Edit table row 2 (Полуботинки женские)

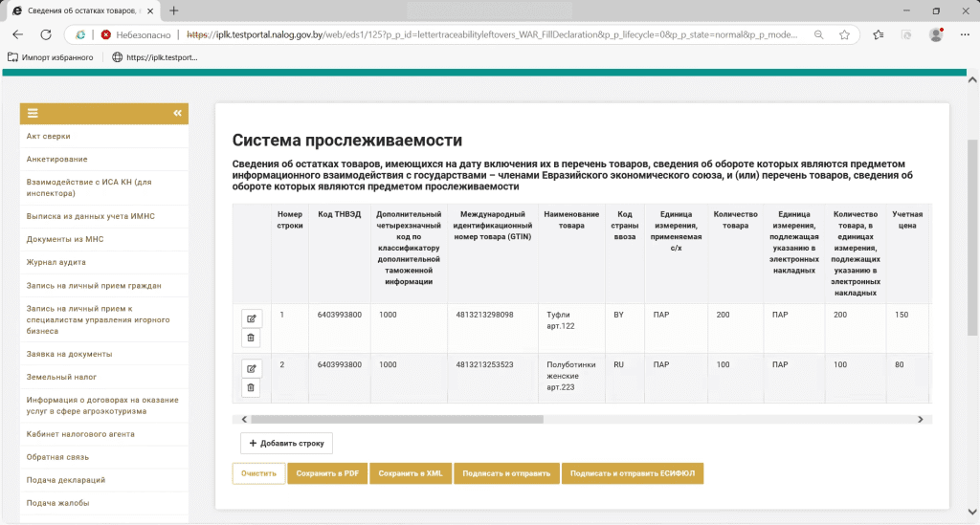pos(252,368)
